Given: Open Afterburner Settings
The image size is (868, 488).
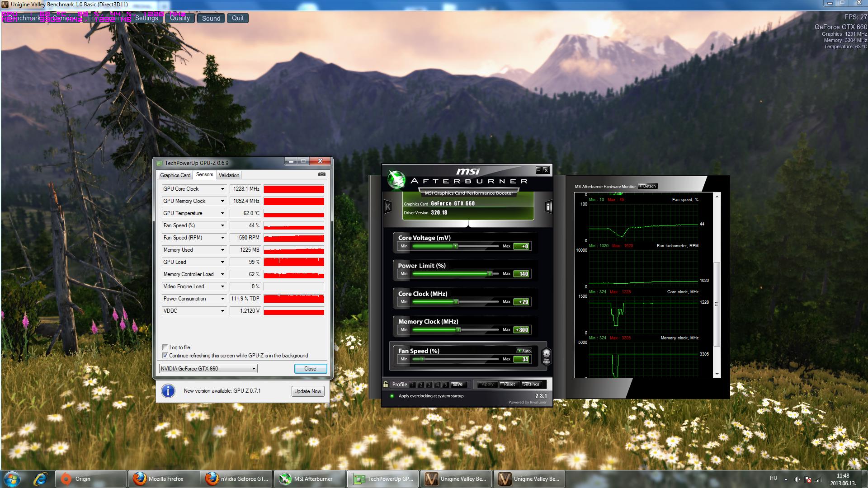Looking at the screenshot, I should click(x=531, y=385).
